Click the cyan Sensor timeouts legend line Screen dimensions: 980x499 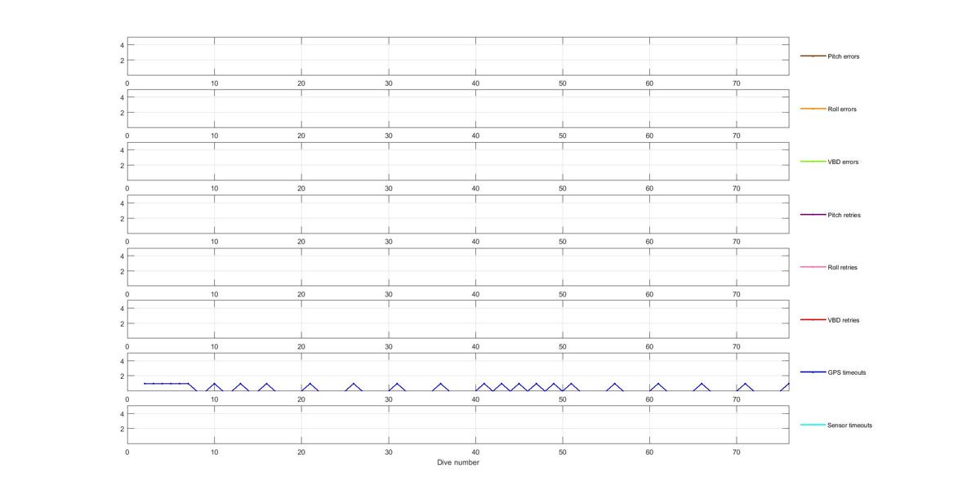[x=813, y=425]
